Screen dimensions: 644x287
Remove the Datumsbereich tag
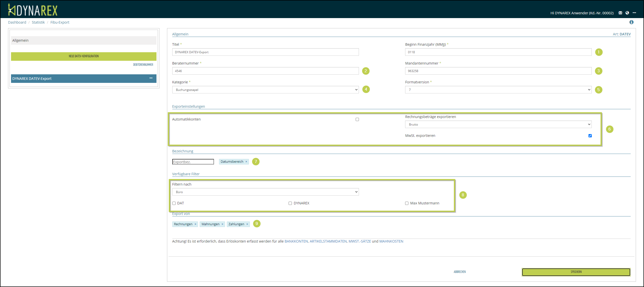[246, 162]
